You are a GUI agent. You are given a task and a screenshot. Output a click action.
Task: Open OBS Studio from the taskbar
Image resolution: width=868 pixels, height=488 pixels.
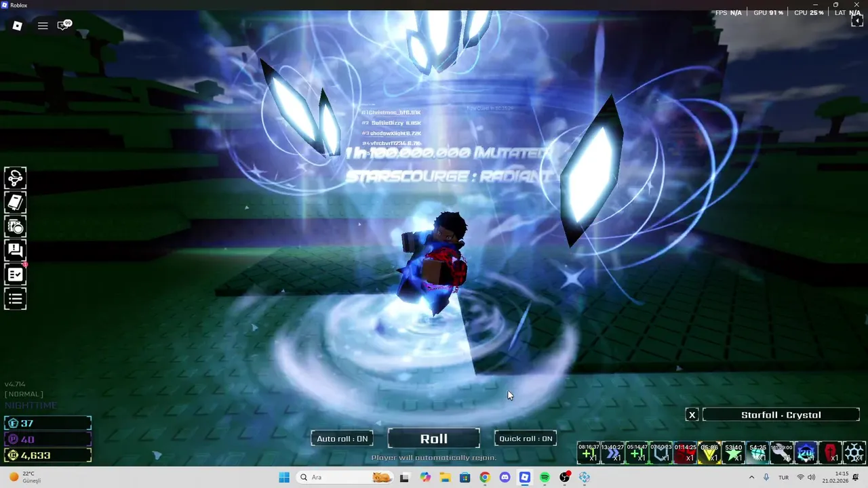(x=565, y=477)
